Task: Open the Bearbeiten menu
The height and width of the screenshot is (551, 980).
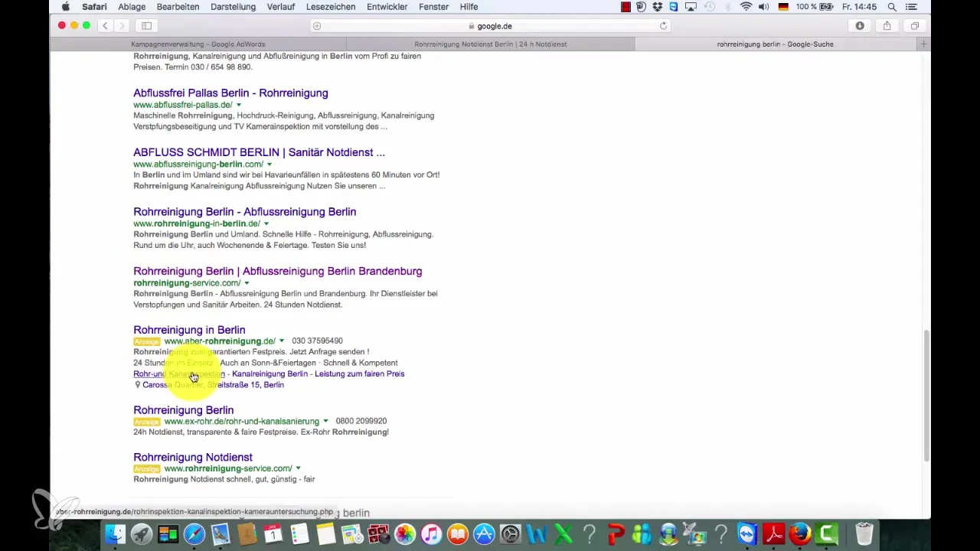Action: click(x=178, y=7)
